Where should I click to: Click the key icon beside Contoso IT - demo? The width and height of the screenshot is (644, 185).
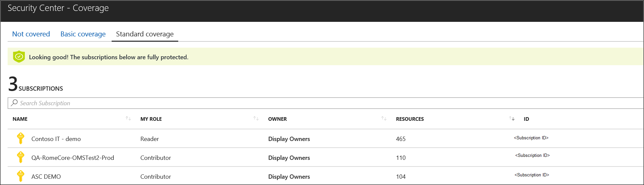tap(21, 138)
